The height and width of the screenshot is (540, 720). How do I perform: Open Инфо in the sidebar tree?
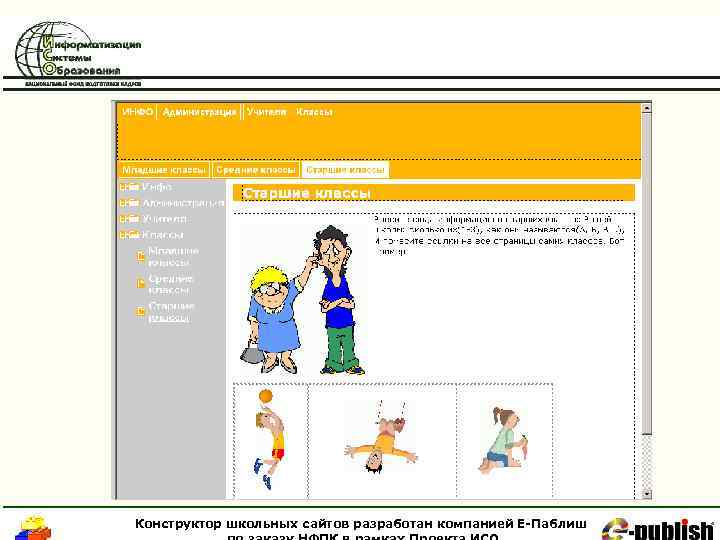[157, 187]
